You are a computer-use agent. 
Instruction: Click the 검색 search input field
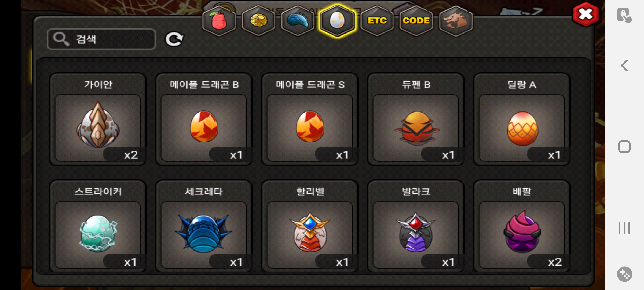[x=101, y=39]
